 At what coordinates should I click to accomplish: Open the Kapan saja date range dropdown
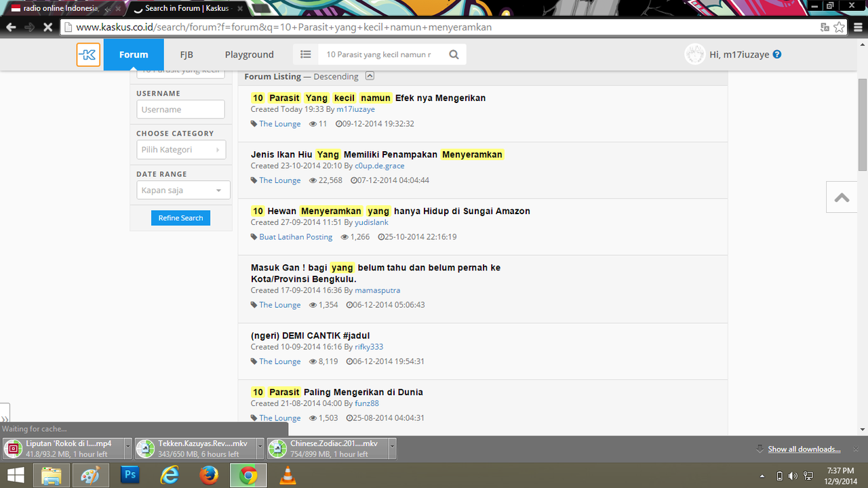coord(183,190)
